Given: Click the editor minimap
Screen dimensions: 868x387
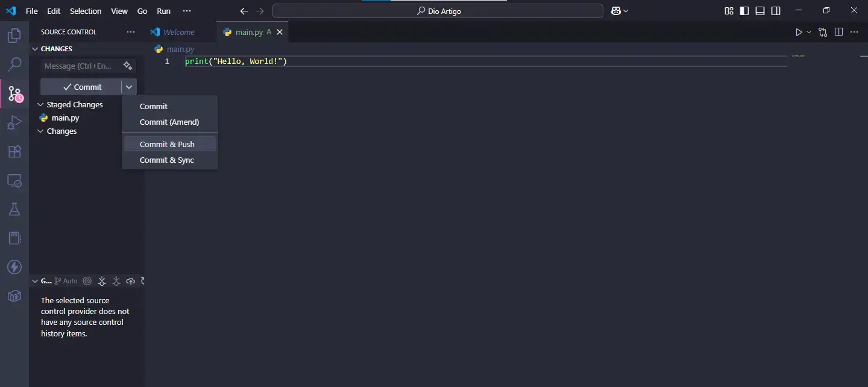Looking at the screenshot, I should 798,56.
